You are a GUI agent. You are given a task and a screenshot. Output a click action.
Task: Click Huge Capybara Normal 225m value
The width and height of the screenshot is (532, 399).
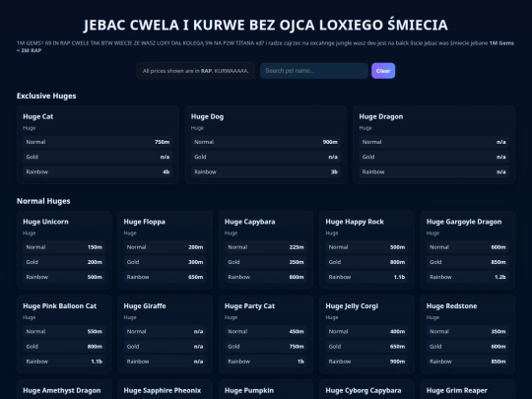point(297,247)
